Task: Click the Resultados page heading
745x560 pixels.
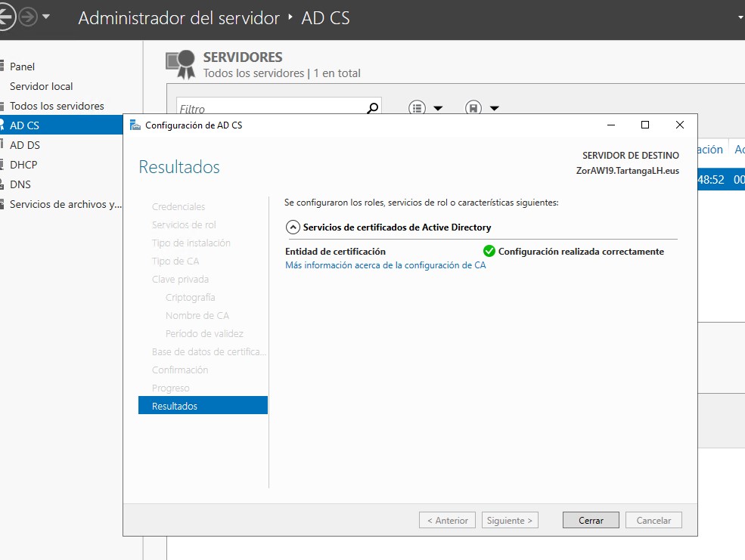Action: 179,167
